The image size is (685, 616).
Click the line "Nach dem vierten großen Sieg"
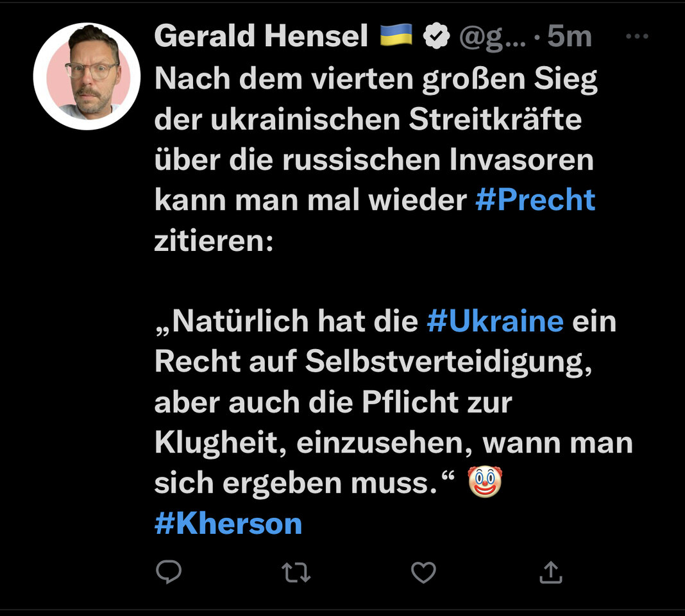tap(376, 79)
